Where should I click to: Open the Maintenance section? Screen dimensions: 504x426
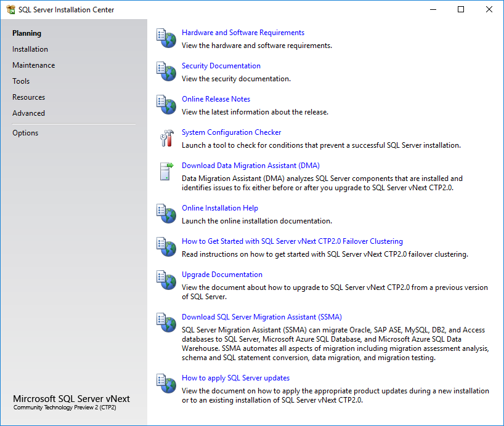click(x=33, y=65)
